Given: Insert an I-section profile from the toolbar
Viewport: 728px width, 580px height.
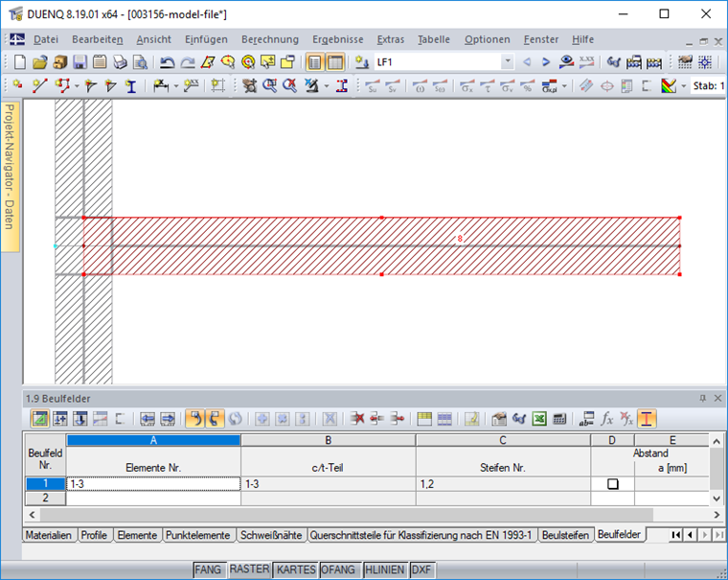Looking at the screenshot, I should click(x=131, y=86).
